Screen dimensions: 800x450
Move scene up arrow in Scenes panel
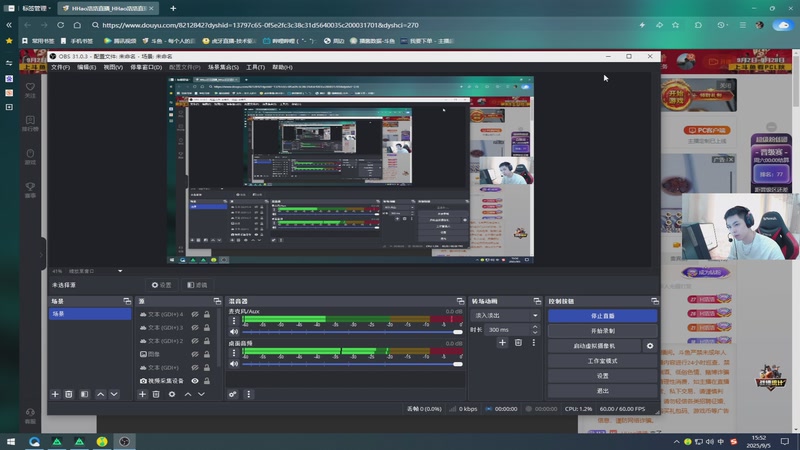[x=101, y=394]
